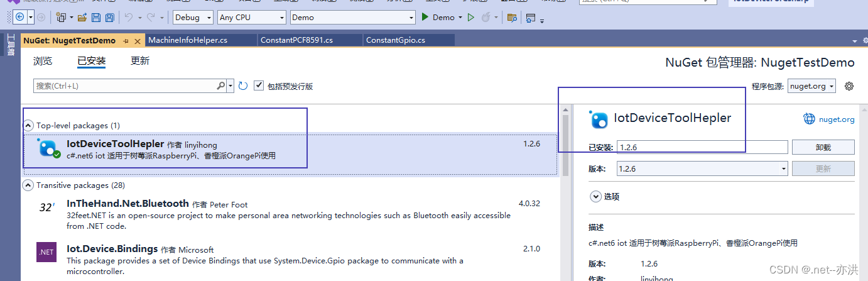Click the open file folder icon
868x281 pixels.
tap(82, 18)
